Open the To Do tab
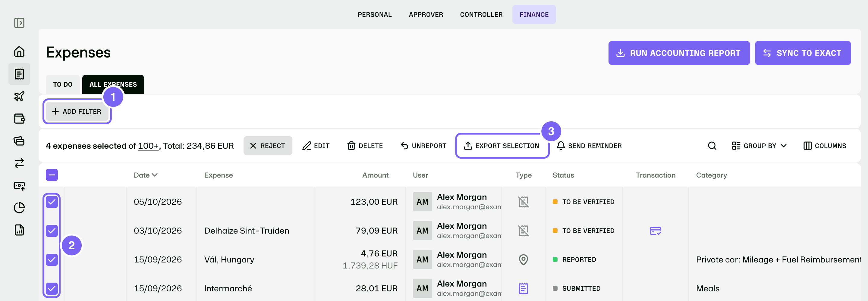The width and height of the screenshot is (868, 301). pos(63,85)
